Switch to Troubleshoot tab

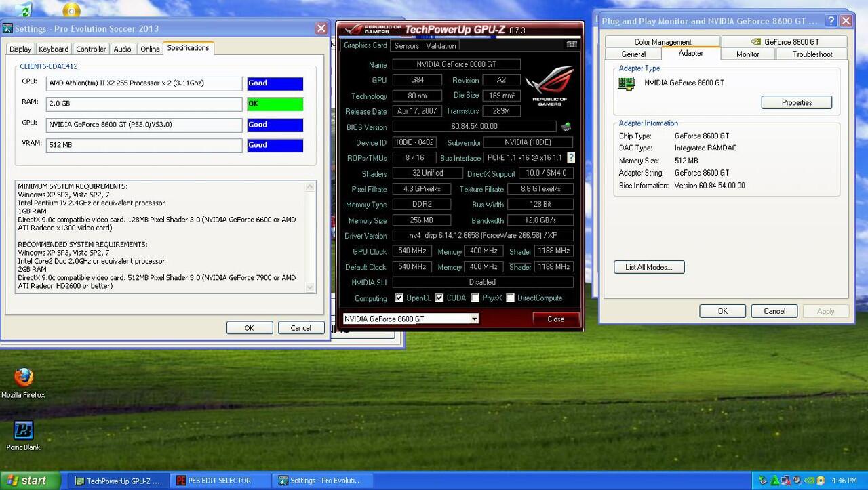(x=812, y=54)
